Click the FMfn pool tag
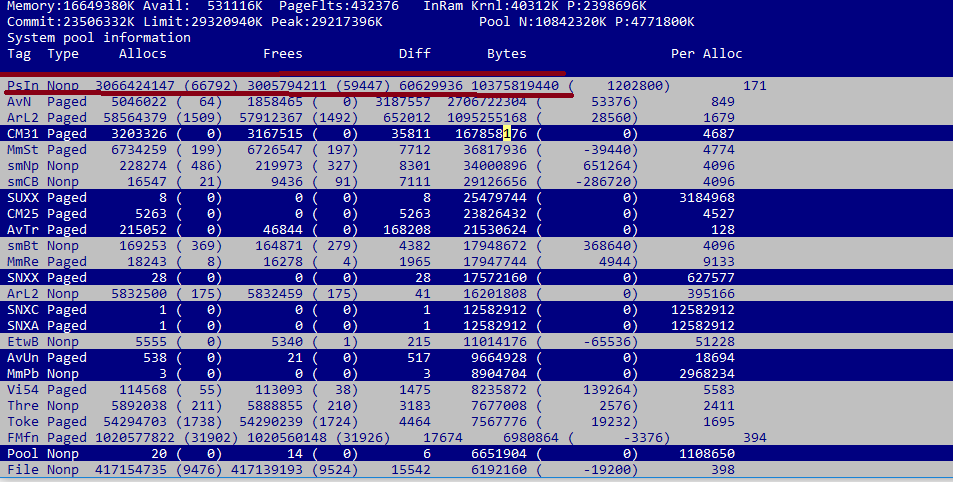The width and height of the screenshot is (953, 482). tap(23, 437)
